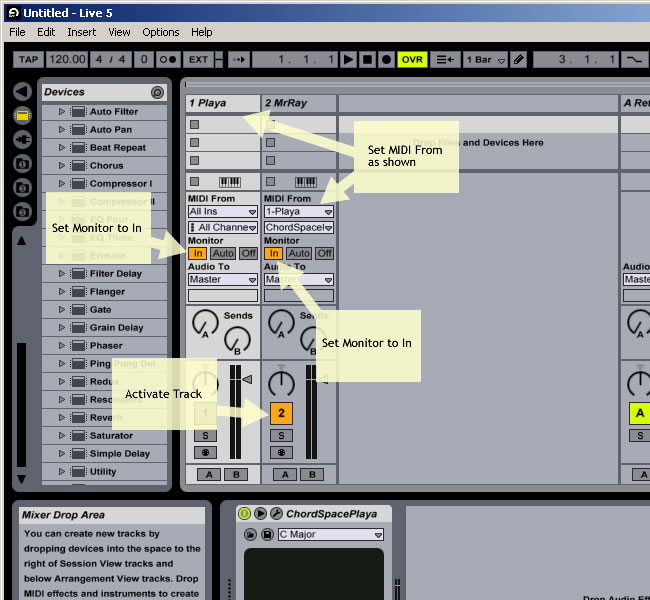
Task: Click first clip slot stop button in Playa track
Action: point(194,124)
